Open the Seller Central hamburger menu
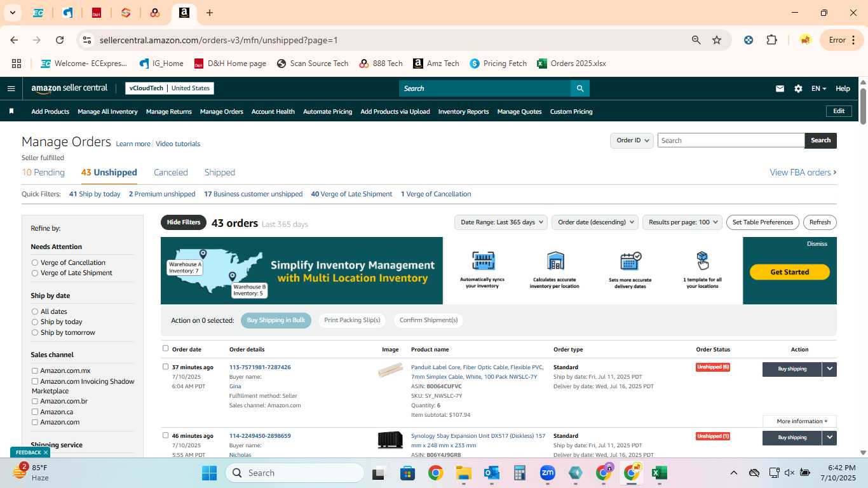The image size is (868, 488). [11, 88]
